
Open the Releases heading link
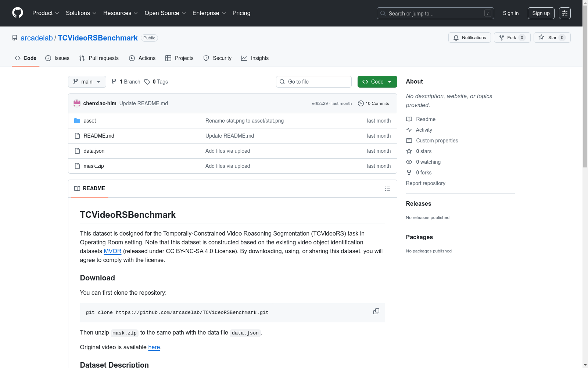[x=419, y=204]
